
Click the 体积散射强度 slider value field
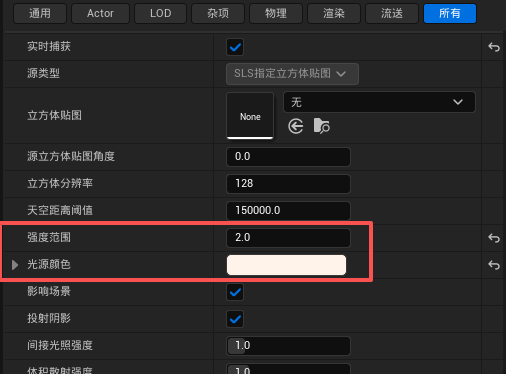click(x=288, y=369)
